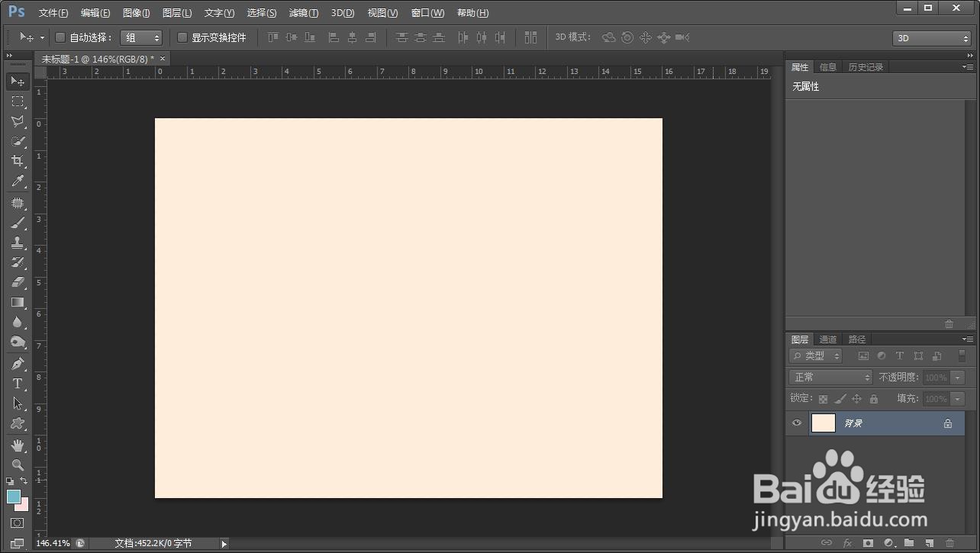Toggle visibility of the 背景 layer
Image resolution: width=980 pixels, height=553 pixels.
click(797, 423)
